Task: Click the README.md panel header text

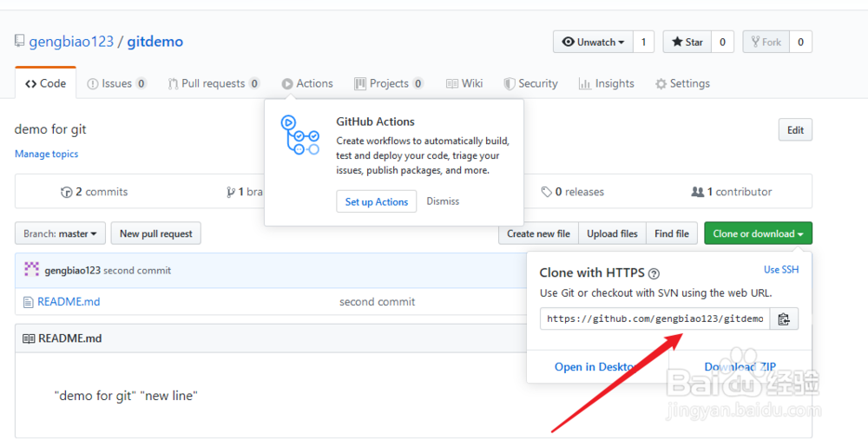Action: [69, 338]
